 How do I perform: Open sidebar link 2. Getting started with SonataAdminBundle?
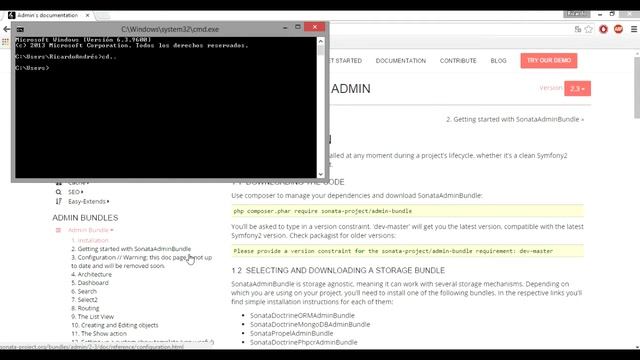pos(131,249)
